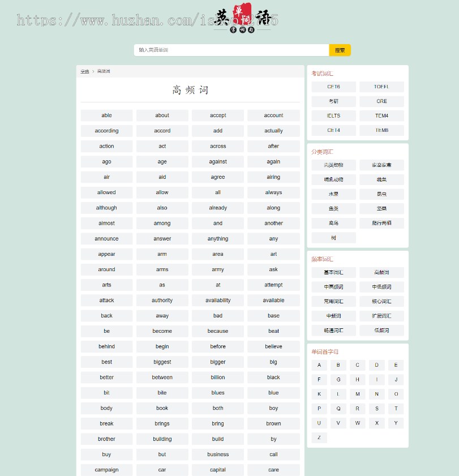Viewport: 459px width, 476px height.
Task: Open the word "although"
Action: tap(106, 208)
